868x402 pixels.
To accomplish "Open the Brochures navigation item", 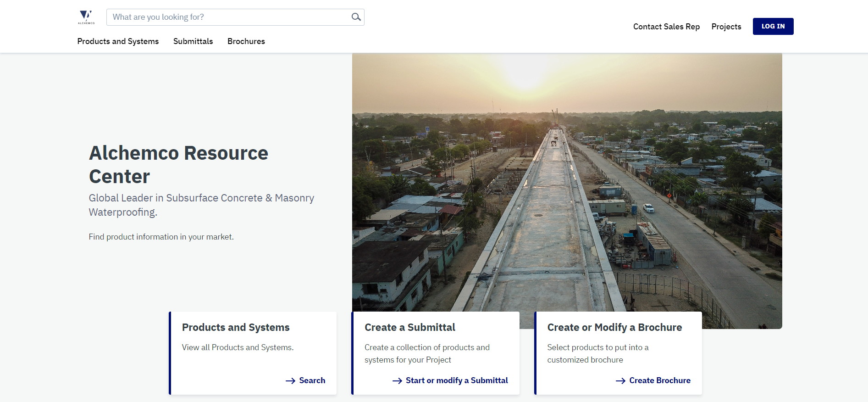I will (x=246, y=41).
